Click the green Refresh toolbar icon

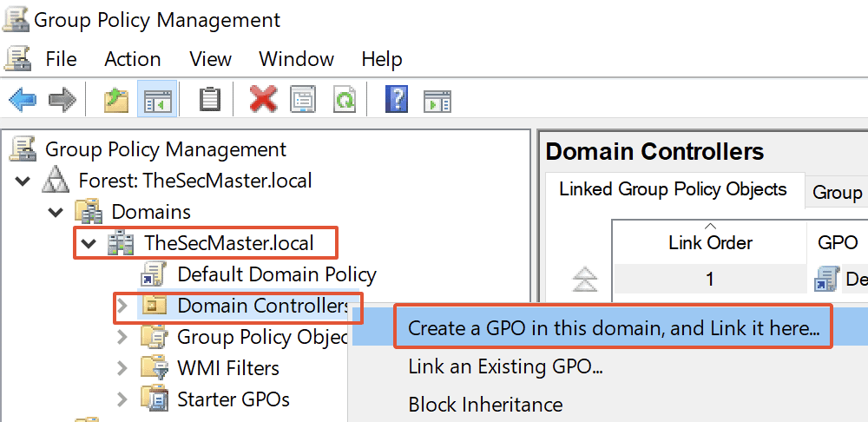coord(345,100)
